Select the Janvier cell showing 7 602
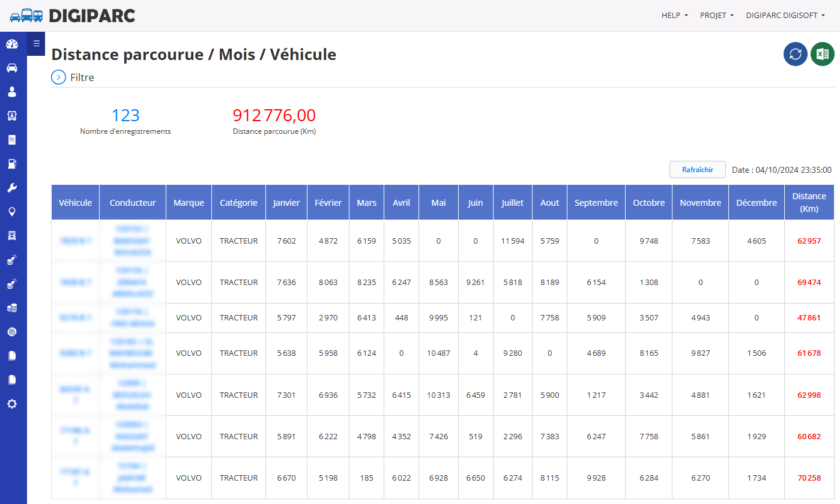Viewport: 840px width, 504px height. point(286,241)
